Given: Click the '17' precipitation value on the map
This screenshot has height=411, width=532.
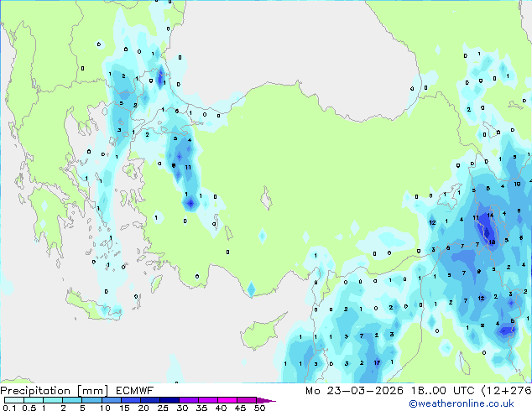Looking at the screenshot, I should [377, 363].
